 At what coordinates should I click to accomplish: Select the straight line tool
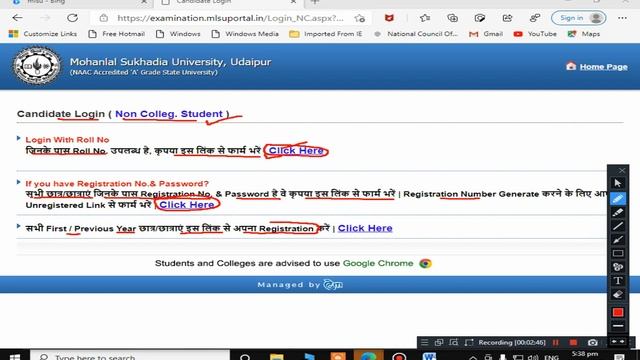(618, 226)
